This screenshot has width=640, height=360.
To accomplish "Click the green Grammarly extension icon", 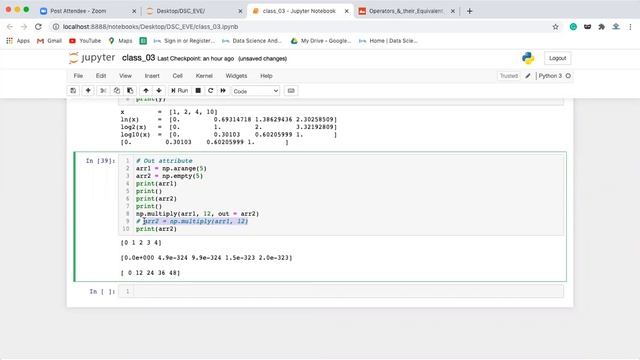I will (x=573, y=27).
